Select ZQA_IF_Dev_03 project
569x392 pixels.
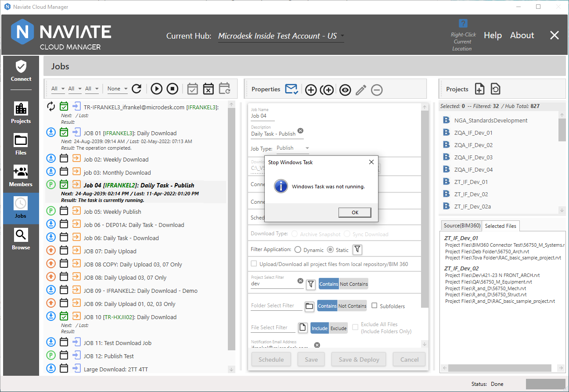tap(473, 157)
